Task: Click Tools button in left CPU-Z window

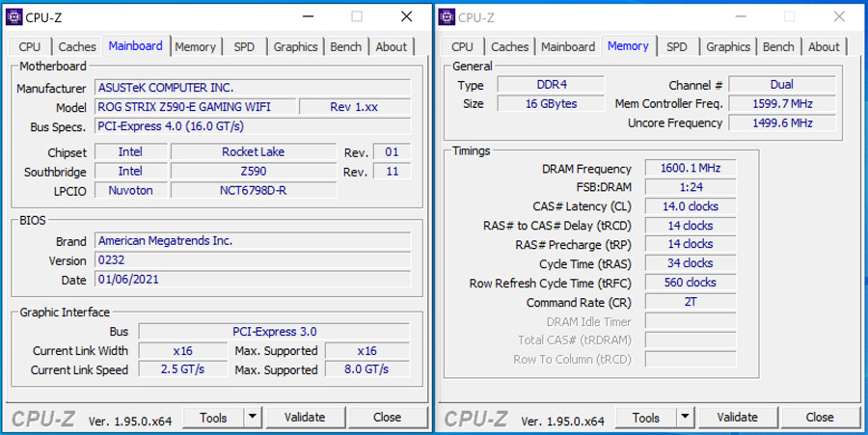Action: pos(214,418)
